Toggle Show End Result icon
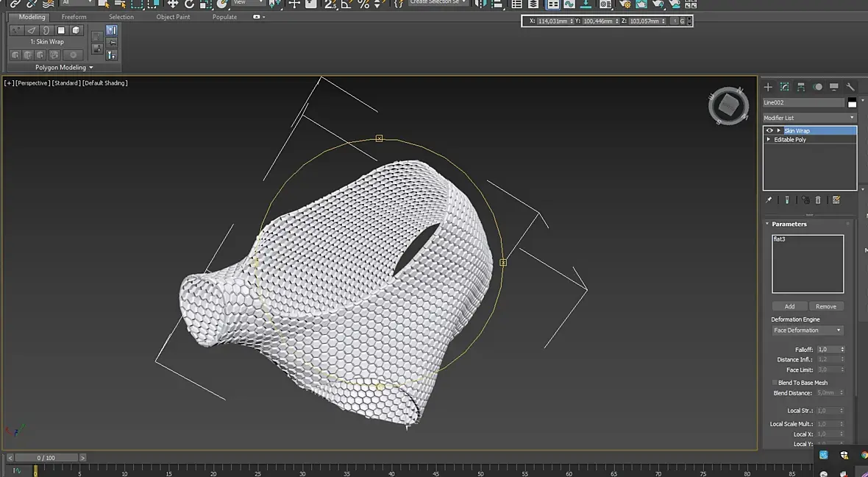868x477 pixels. coord(786,199)
